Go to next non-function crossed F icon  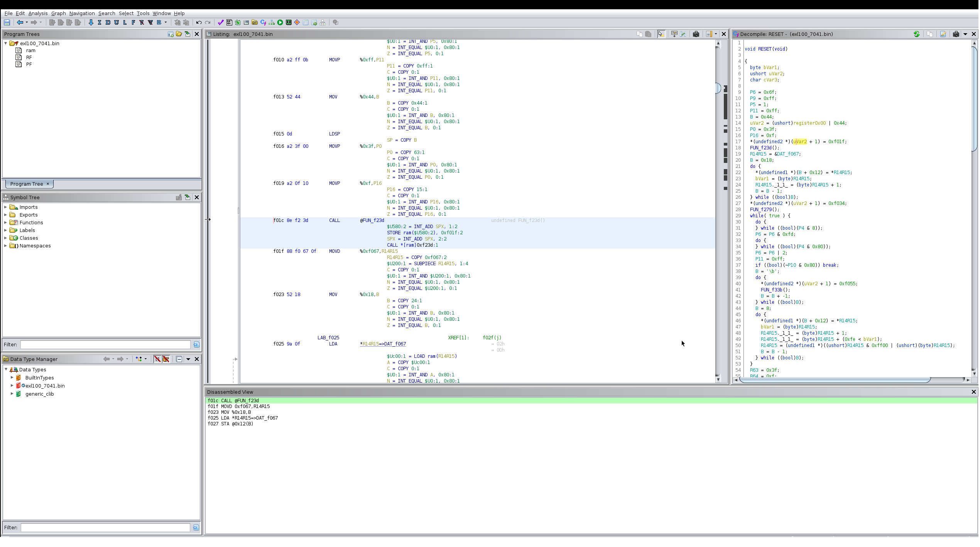coord(142,22)
